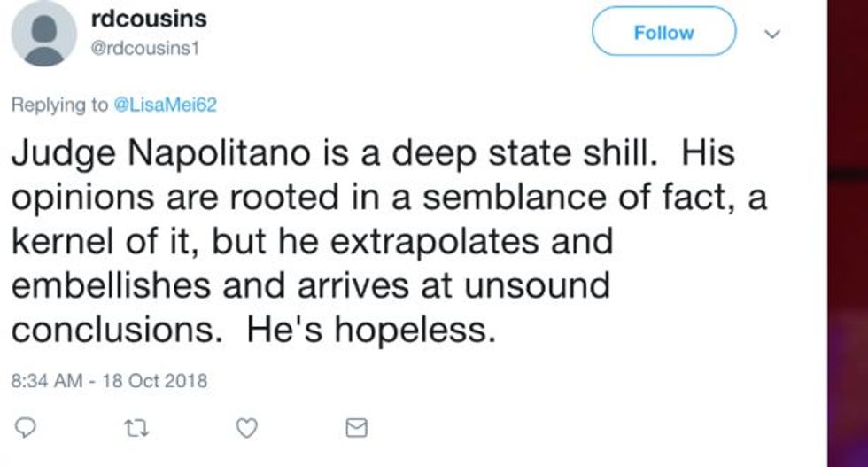Click the line "embellishes and arrives at unsound"
Image resolution: width=868 pixels, height=467 pixels.
(x=311, y=286)
